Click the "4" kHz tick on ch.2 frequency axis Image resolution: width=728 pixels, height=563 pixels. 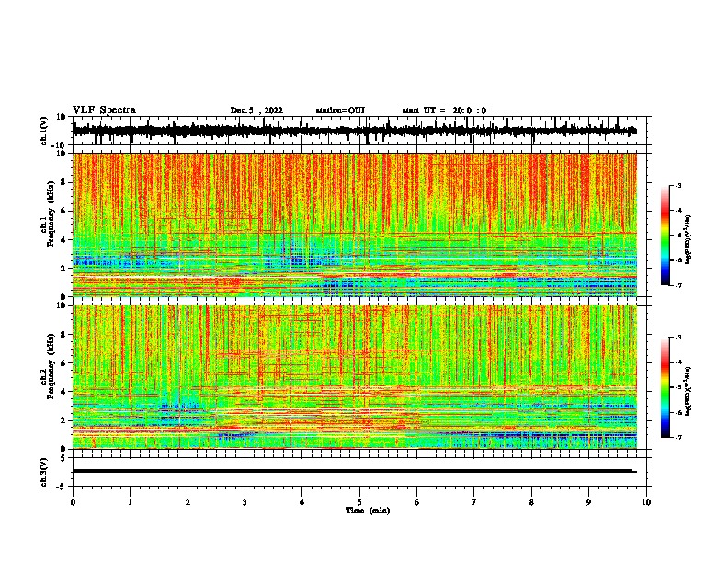point(63,392)
